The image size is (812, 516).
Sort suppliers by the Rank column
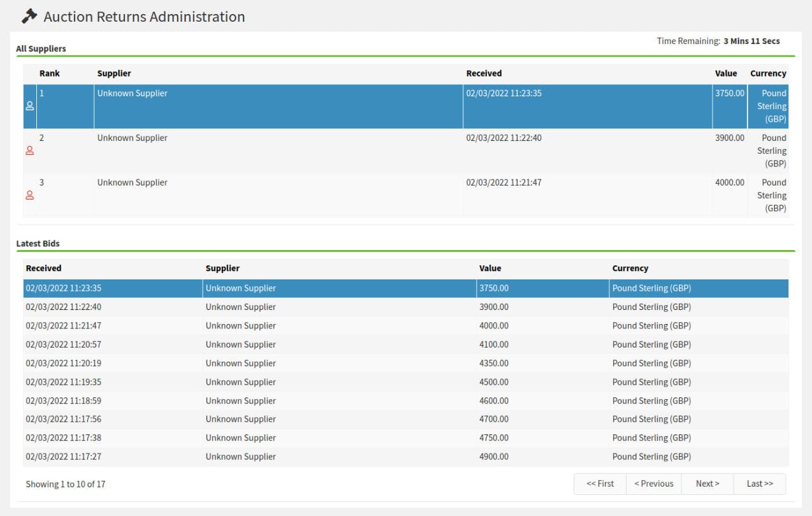(48, 73)
